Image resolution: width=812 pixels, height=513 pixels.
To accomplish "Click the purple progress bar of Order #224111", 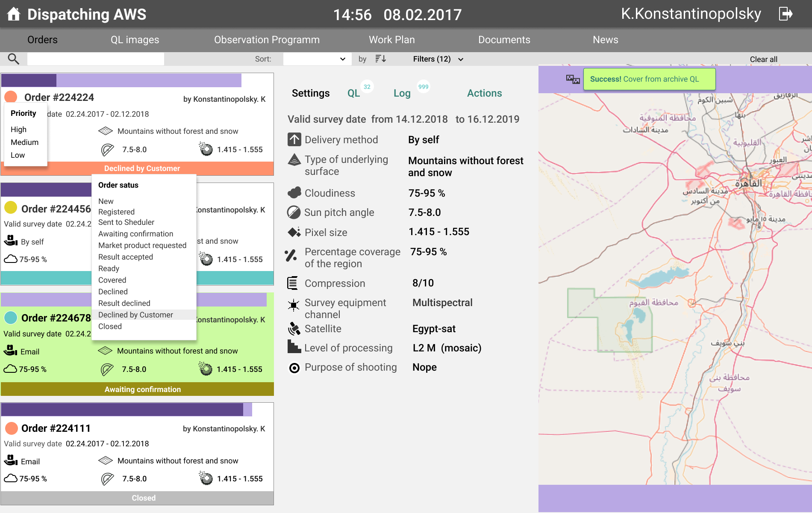I will [x=122, y=410].
